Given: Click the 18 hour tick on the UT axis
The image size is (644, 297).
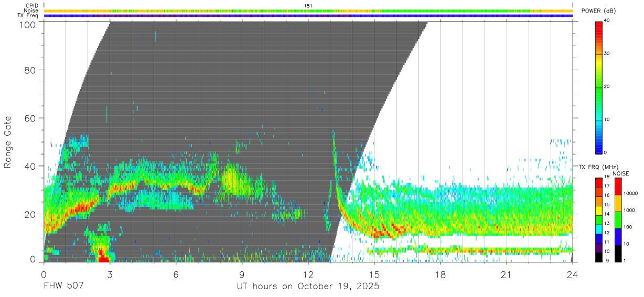Looking at the screenshot, I should (441, 275).
